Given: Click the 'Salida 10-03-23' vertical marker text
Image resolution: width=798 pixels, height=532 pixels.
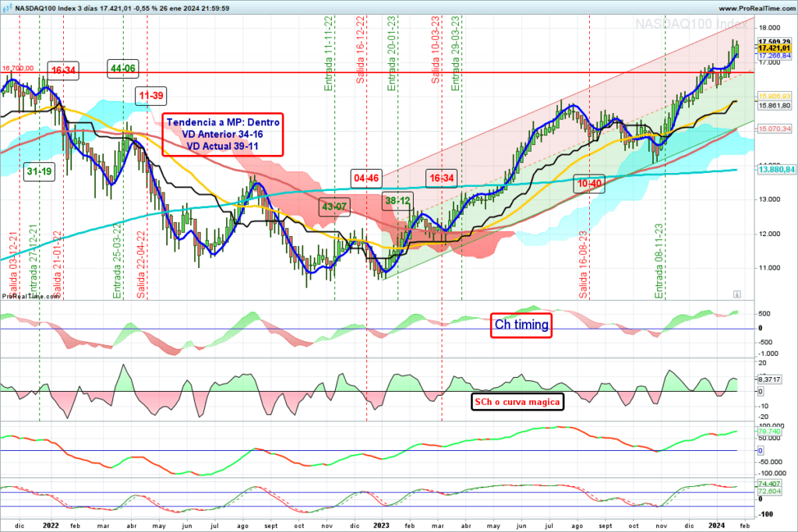Looking at the screenshot, I should (436, 50).
